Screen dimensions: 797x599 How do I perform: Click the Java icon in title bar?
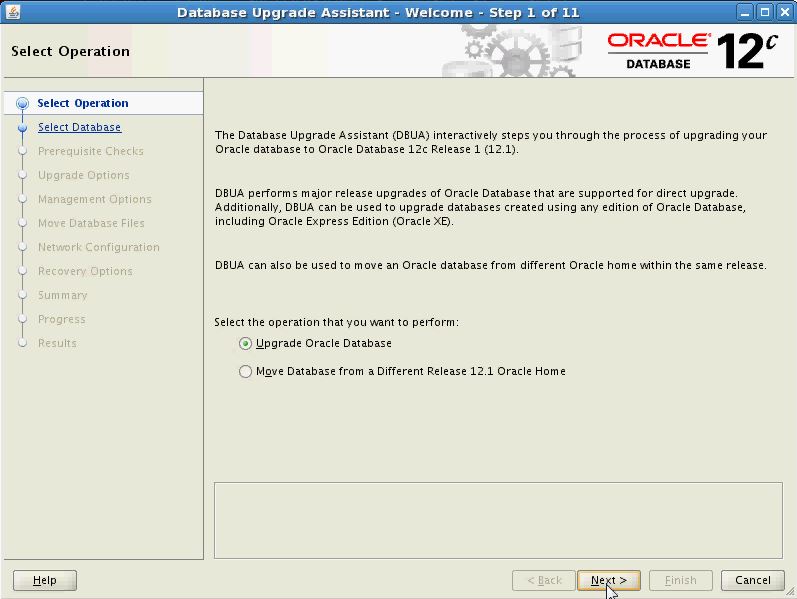click(12, 12)
